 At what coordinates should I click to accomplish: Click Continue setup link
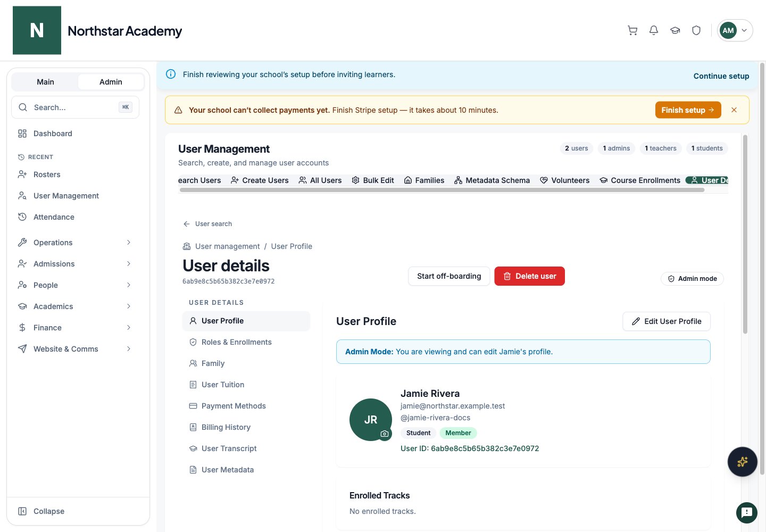click(721, 76)
